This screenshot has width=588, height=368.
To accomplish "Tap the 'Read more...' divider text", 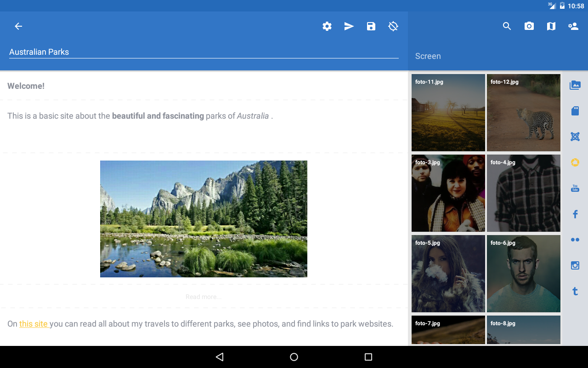I will pyautogui.click(x=204, y=297).
